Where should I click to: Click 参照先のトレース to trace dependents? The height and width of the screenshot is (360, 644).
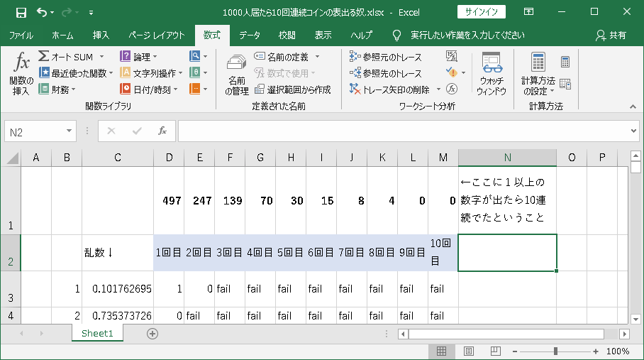point(387,73)
